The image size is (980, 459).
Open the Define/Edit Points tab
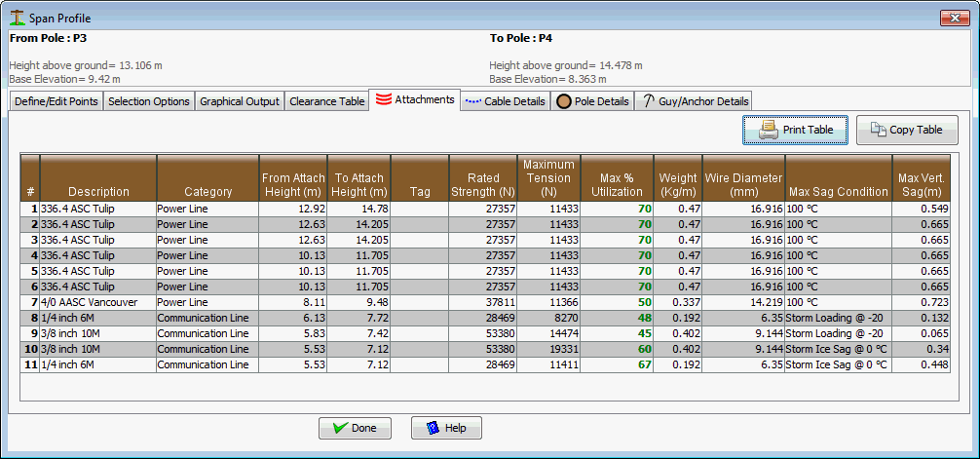coord(57,101)
